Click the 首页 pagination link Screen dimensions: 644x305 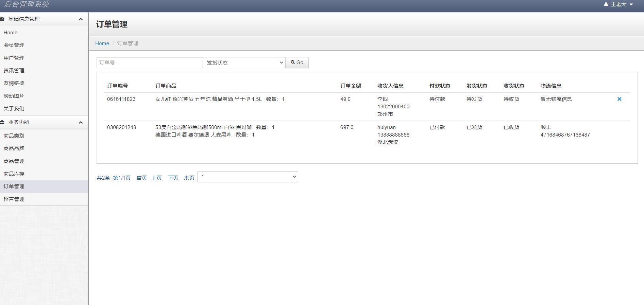coord(141,178)
